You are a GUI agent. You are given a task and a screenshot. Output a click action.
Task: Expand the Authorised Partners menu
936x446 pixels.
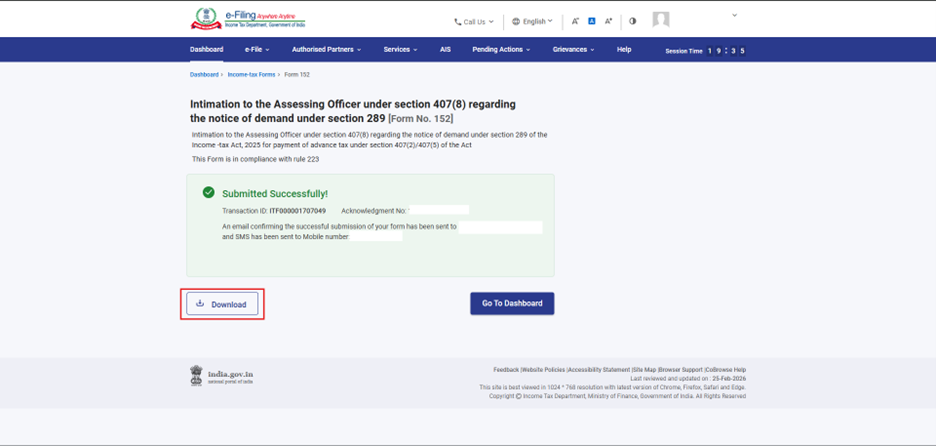tap(326, 50)
